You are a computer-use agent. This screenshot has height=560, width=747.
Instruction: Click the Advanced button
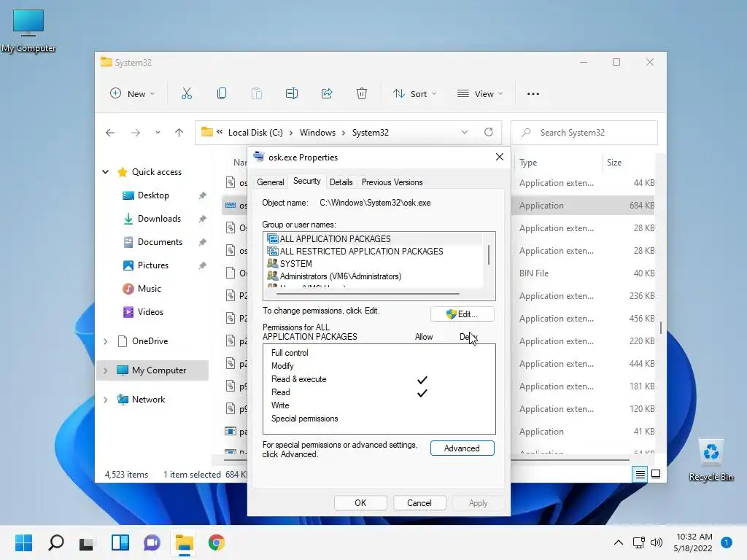[462, 448]
